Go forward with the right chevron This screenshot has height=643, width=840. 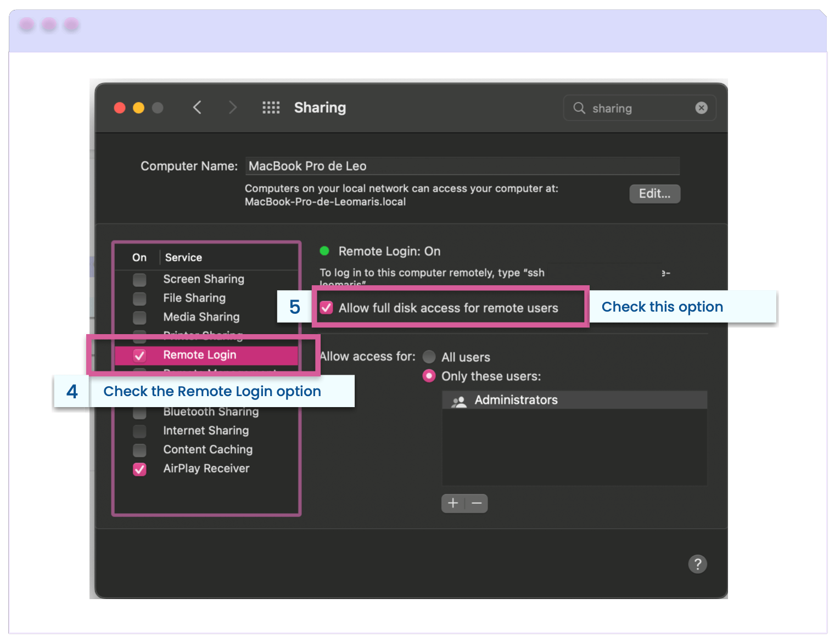pyautogui.click(x=233, y=108)
